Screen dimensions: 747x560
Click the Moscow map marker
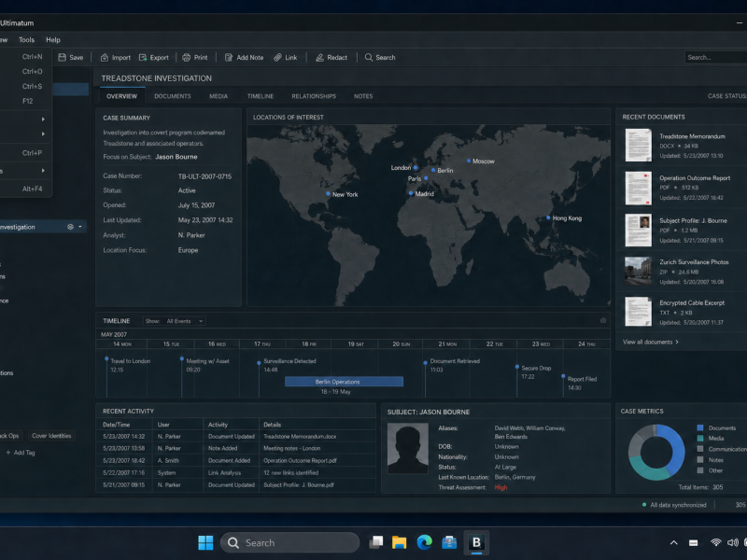(469, 161)
